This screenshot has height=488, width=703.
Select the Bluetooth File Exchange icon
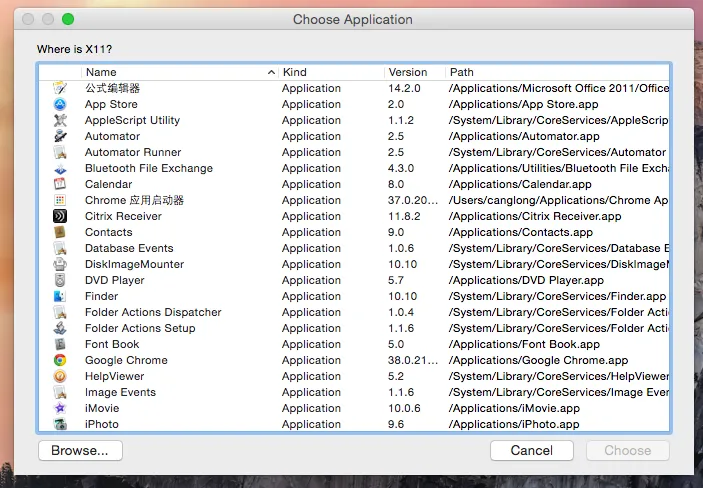click(60, 168)
